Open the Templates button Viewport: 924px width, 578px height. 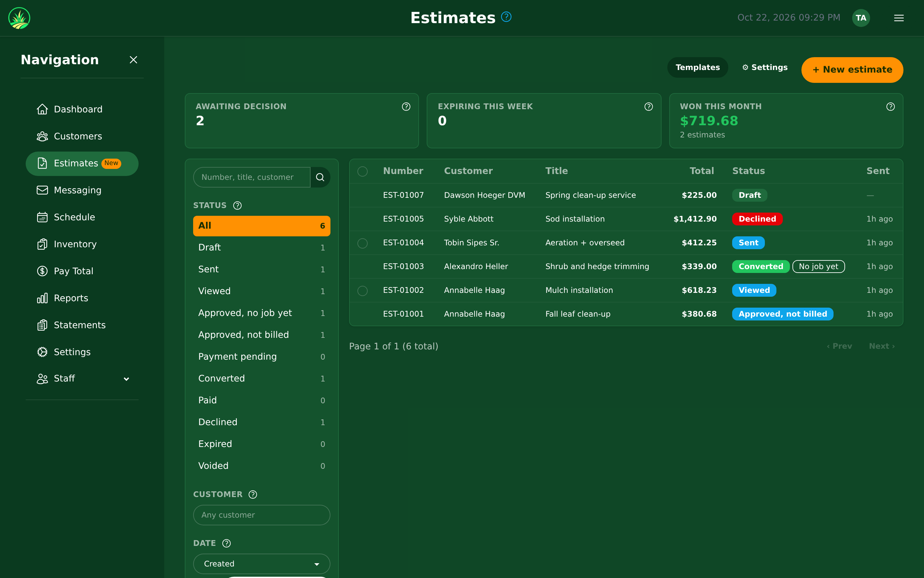click(697, 68)
